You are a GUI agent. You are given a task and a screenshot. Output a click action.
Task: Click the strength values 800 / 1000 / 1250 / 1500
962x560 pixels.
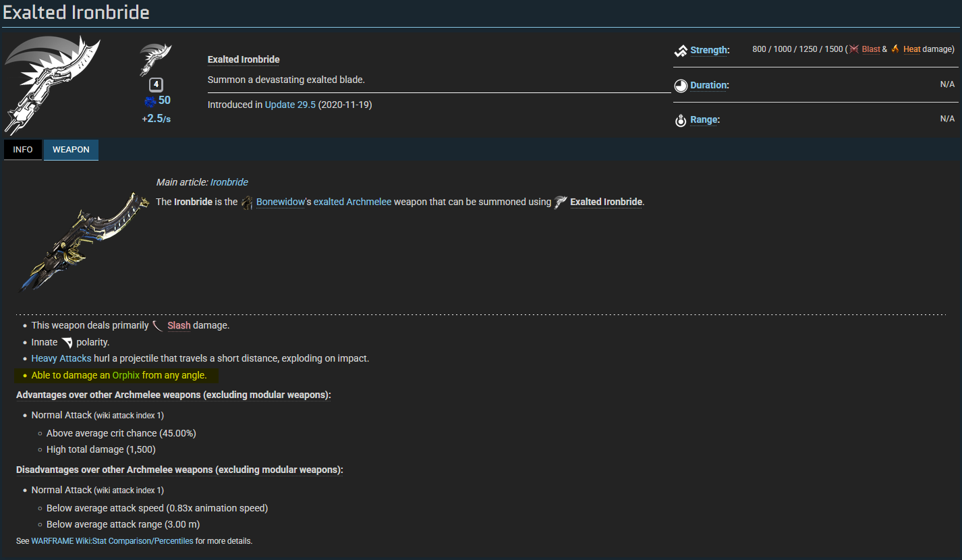pyautogui.click(x=797, y=49)
